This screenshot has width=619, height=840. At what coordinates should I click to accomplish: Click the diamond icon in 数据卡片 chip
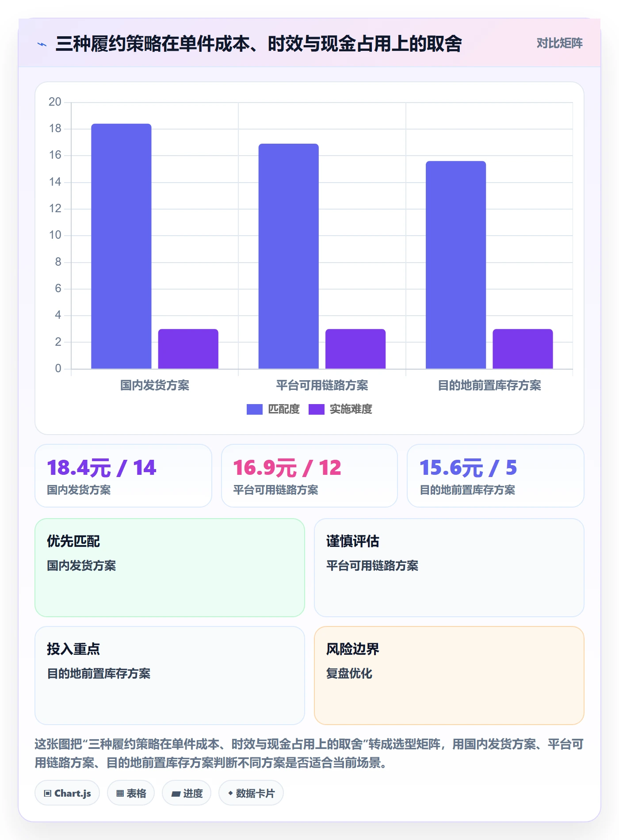pyautogui.click(x=230, y=794)
